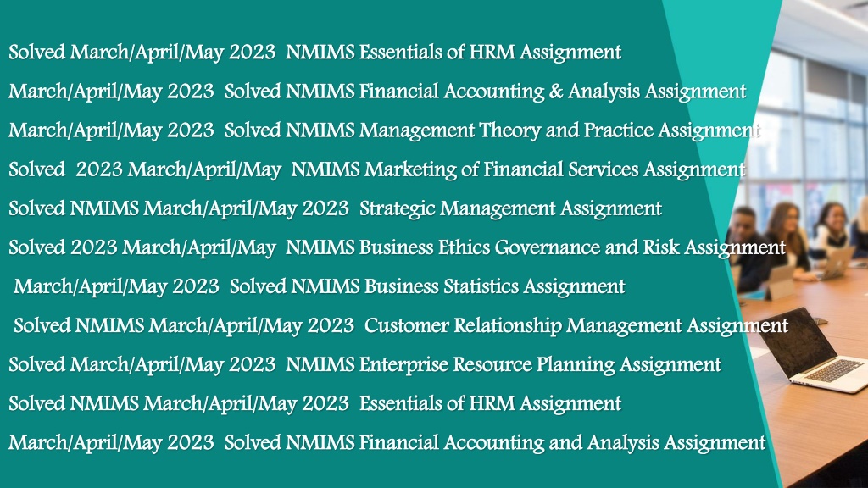Click Solved March/April/May 2023 NMIMS Essentials of HRM line

[x=315, y=53]
